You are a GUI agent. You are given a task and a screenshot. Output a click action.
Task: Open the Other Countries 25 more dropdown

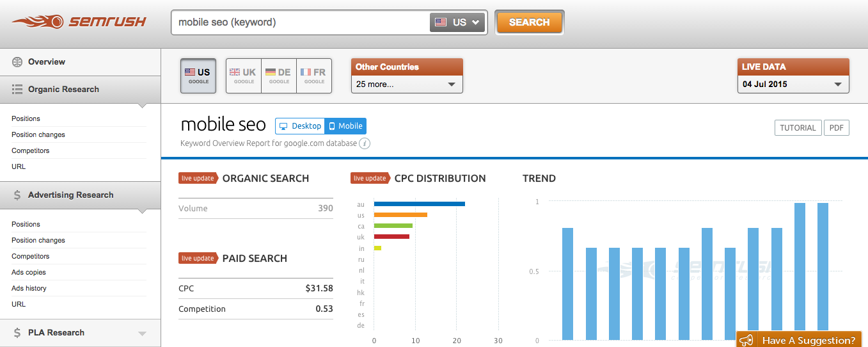(407, 84)
